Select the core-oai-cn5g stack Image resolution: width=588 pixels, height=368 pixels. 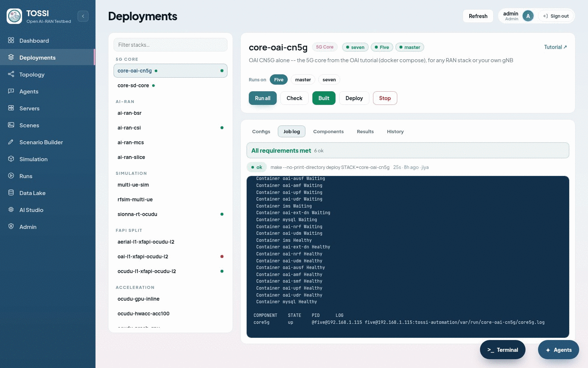point(171,71)
